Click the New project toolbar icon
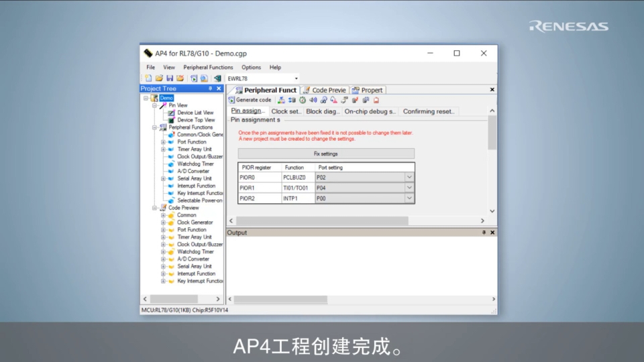The width and height of the screenshot is (644, 362). click(x=148, y=78)
